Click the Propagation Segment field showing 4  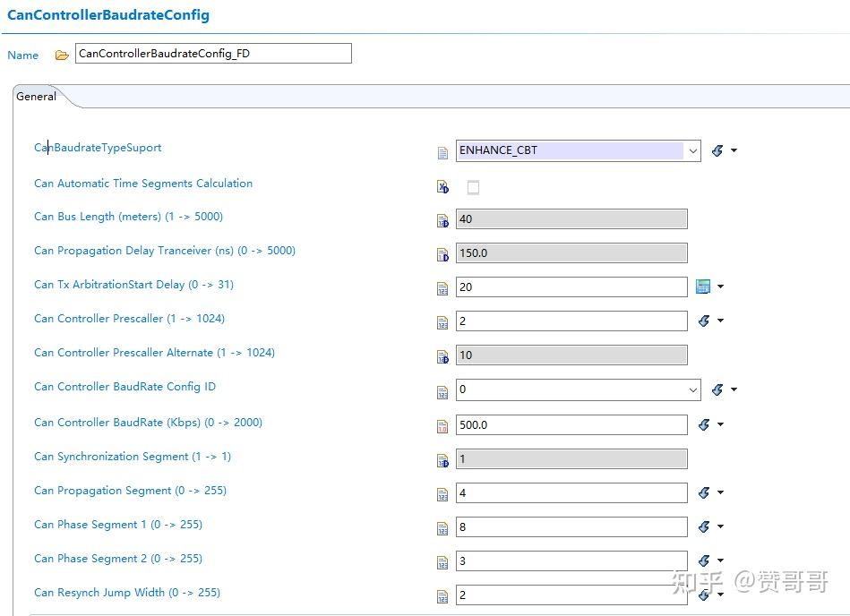pos(571,493)
